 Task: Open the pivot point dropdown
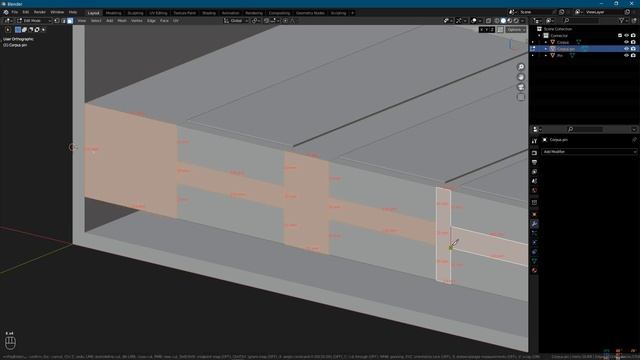coord(256,20)
